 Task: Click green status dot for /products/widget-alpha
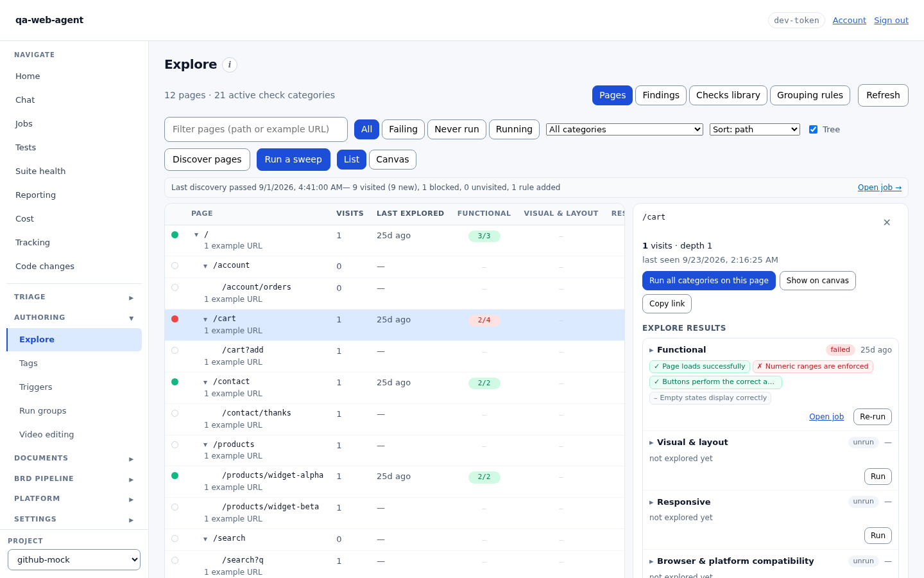pos(175,475)
